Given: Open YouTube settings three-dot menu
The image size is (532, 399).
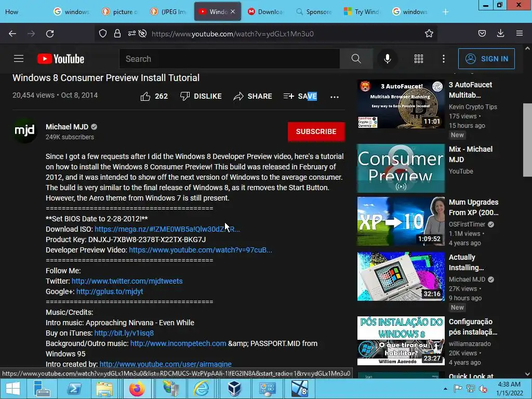Looking at the screenshot, I should 444,59.
